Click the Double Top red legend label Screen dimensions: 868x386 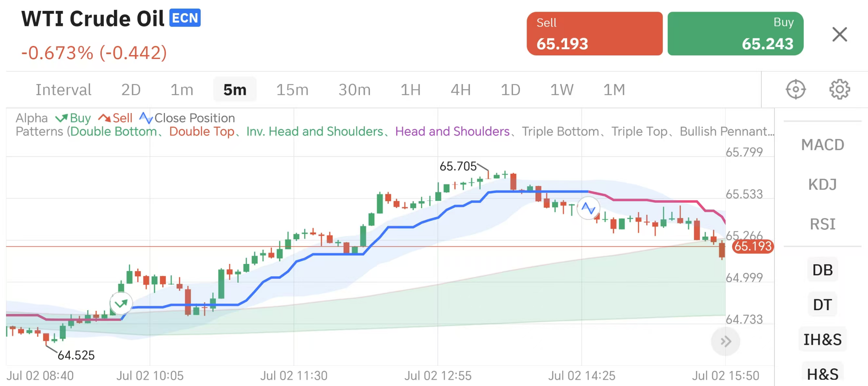click(x=202, y=131)
